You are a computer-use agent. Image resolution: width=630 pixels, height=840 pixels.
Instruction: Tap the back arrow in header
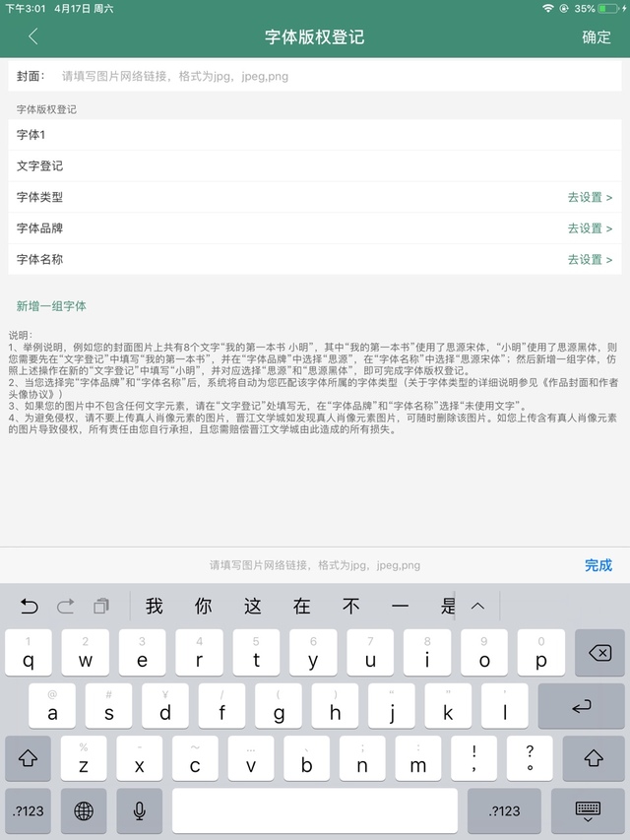point(32,37)
